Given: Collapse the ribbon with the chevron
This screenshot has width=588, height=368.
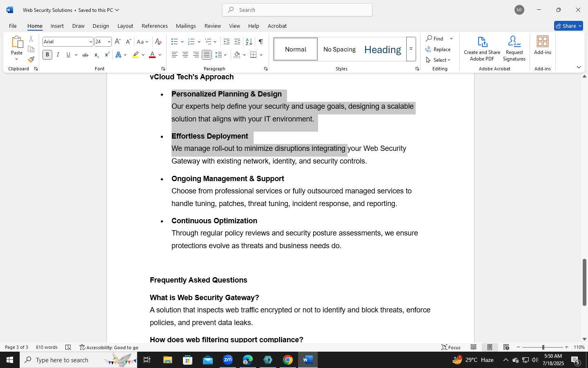Looking at the screenshot, I should point(579,67).
